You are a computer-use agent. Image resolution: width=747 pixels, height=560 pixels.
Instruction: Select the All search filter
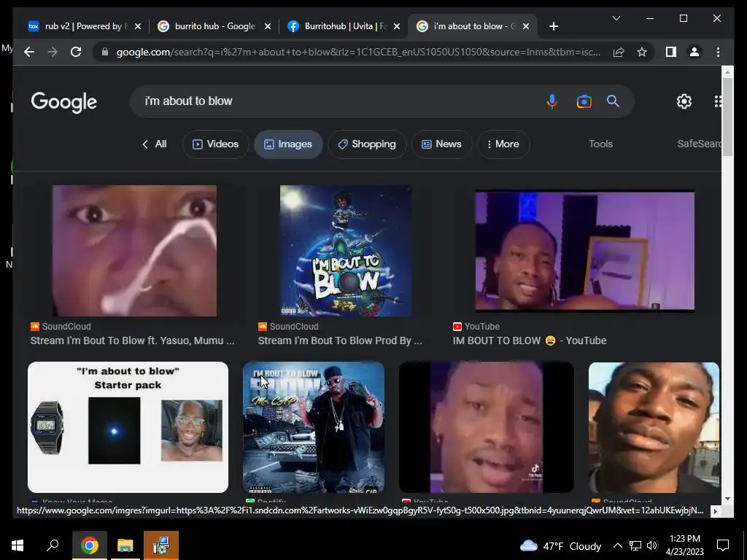[155, 144]
